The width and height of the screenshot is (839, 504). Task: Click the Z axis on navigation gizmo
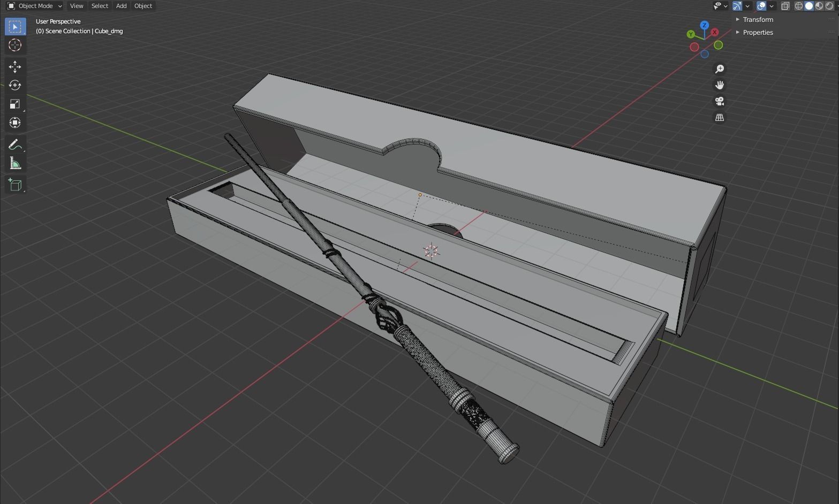(x=704, y=25)
